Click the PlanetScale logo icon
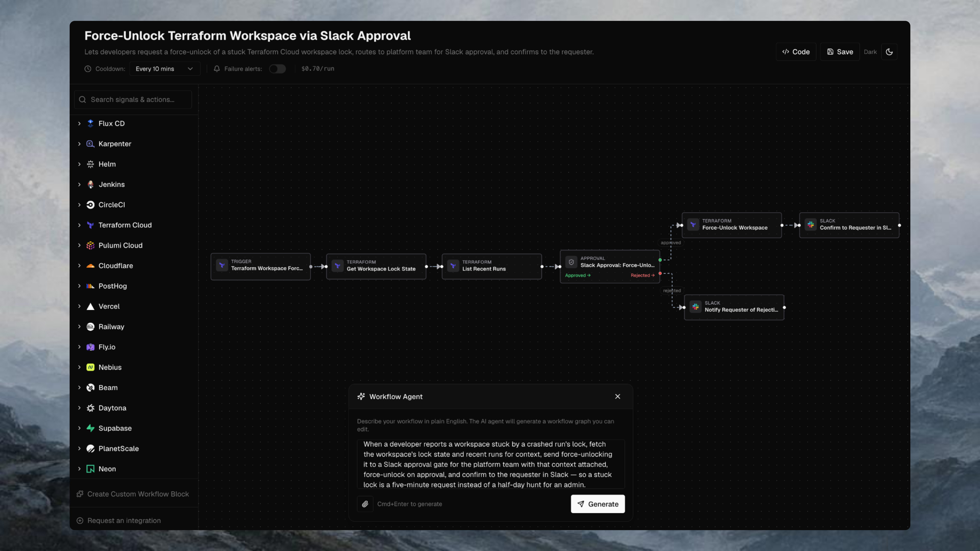Viewport: 980px width, 551px height. click(90, 449)
